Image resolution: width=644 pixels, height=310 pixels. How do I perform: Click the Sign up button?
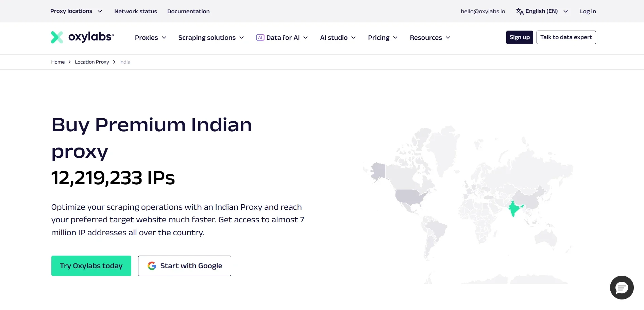click(x=519, y=37)
